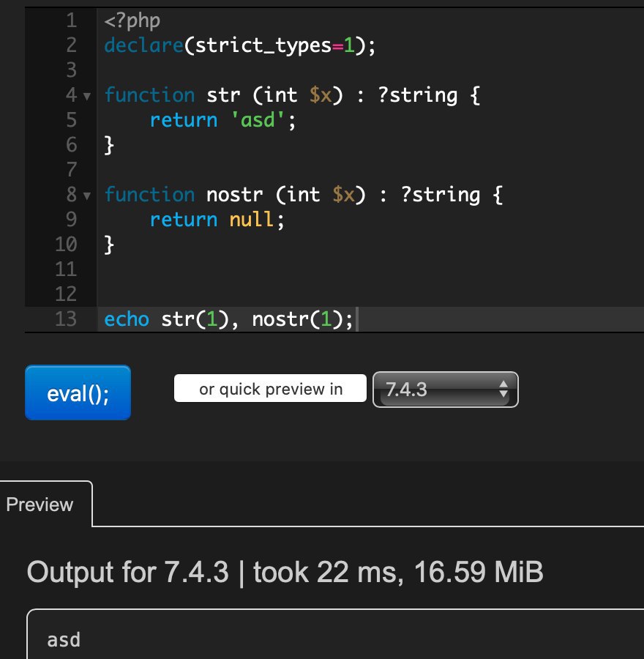The width and height of the screenshot is (644, 659).
Task: Click the empty line 11 in editor
Action: (x=370, y=269)
